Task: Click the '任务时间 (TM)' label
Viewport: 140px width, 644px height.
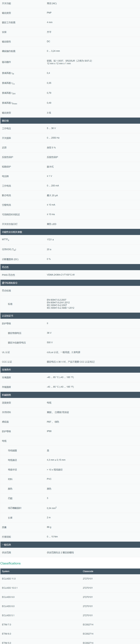Action: pyautogui.click(x=9, y=250)
